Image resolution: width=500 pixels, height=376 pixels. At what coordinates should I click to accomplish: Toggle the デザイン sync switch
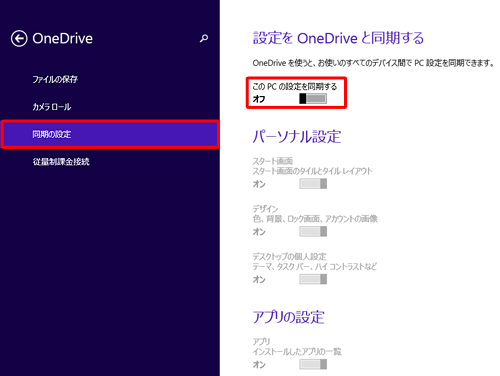[313, 231]
